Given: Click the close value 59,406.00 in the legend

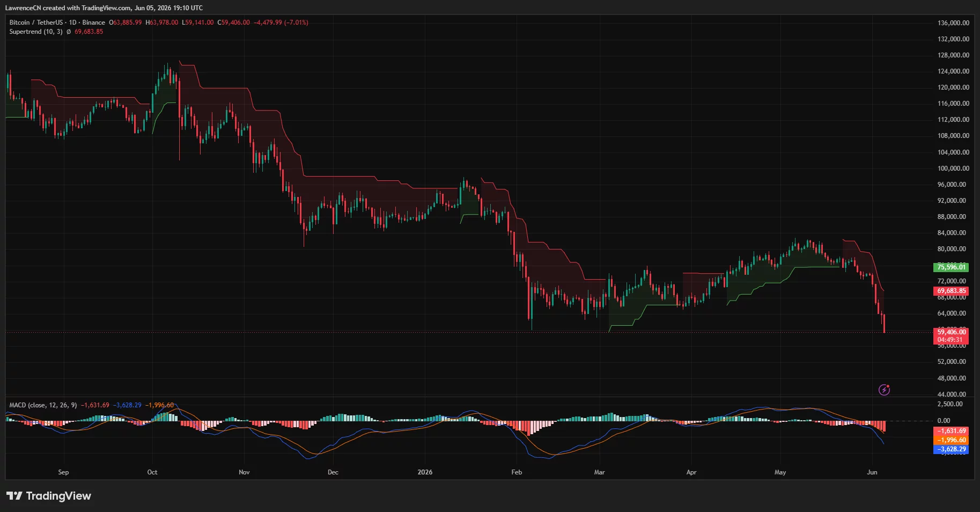Looking at the screenshot, I should tap(235, 23).
